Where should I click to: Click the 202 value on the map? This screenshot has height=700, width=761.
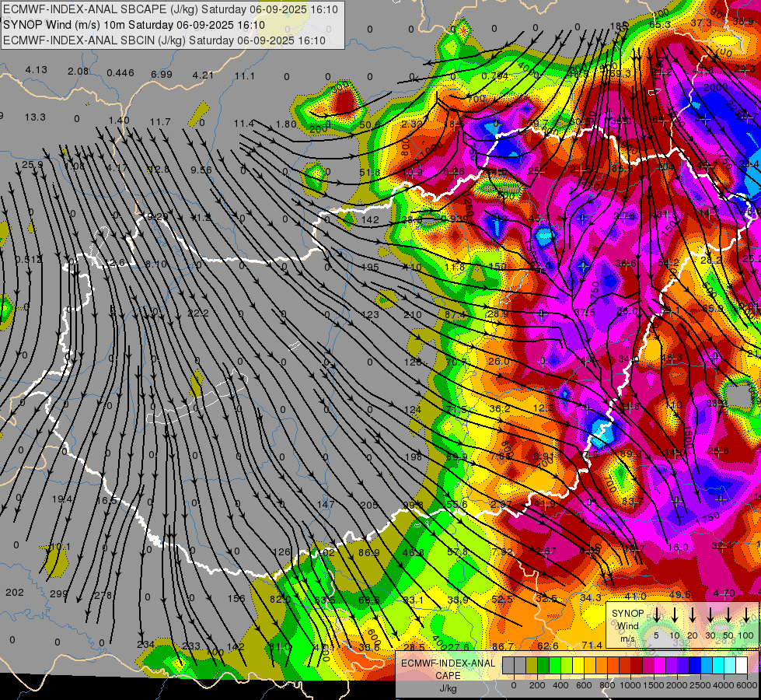[15, 592]
